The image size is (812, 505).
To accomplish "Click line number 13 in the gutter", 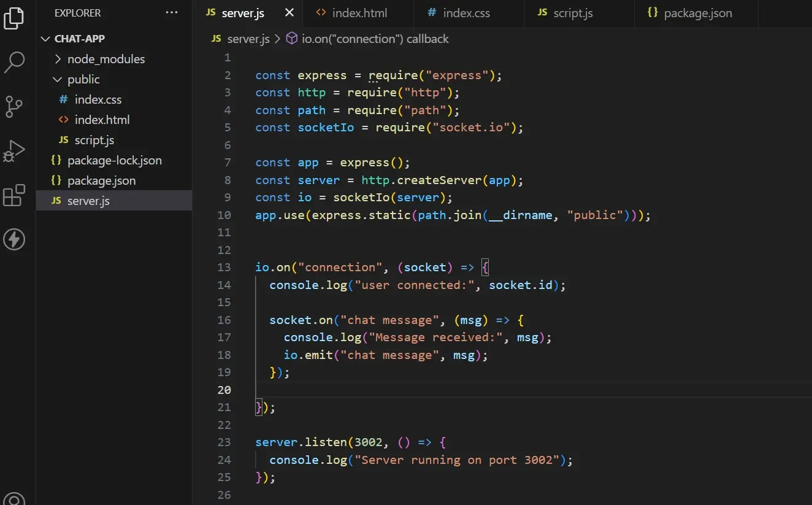I will (x=224, y=268).
